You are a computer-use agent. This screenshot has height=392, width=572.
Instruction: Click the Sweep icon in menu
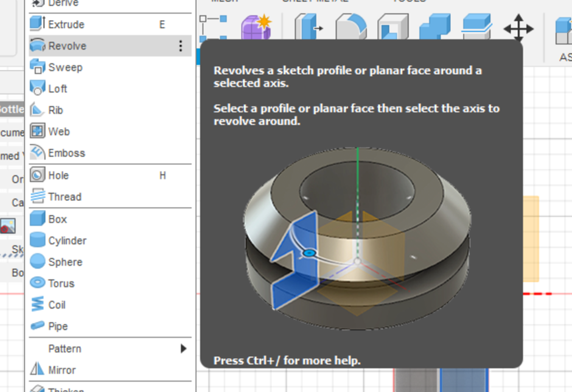37,67
